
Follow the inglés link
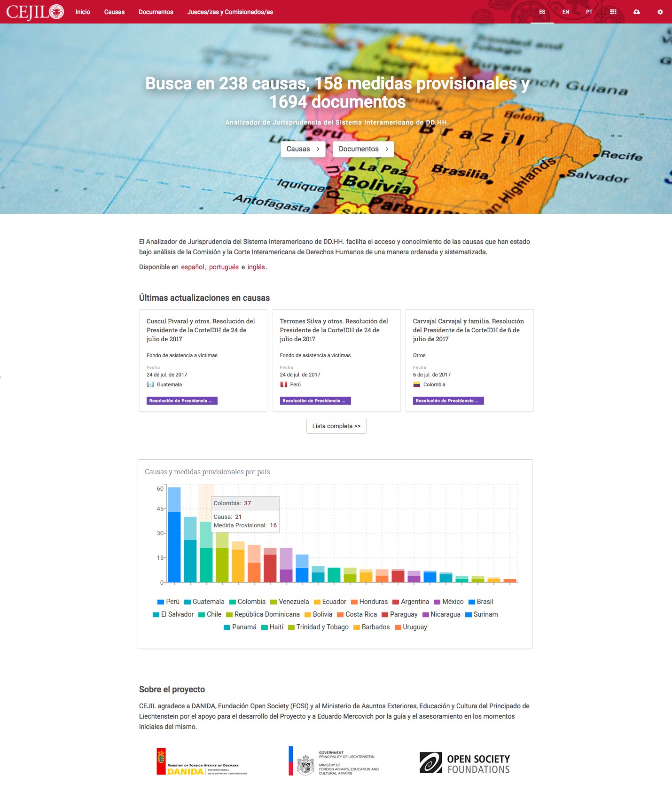pos(256,267)
